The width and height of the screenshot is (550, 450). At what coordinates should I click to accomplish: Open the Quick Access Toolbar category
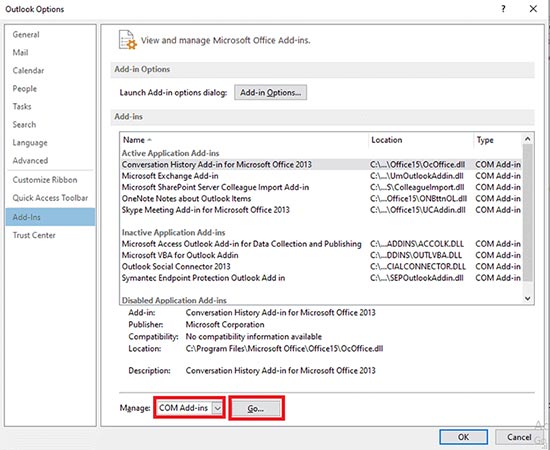pos(50,198)
